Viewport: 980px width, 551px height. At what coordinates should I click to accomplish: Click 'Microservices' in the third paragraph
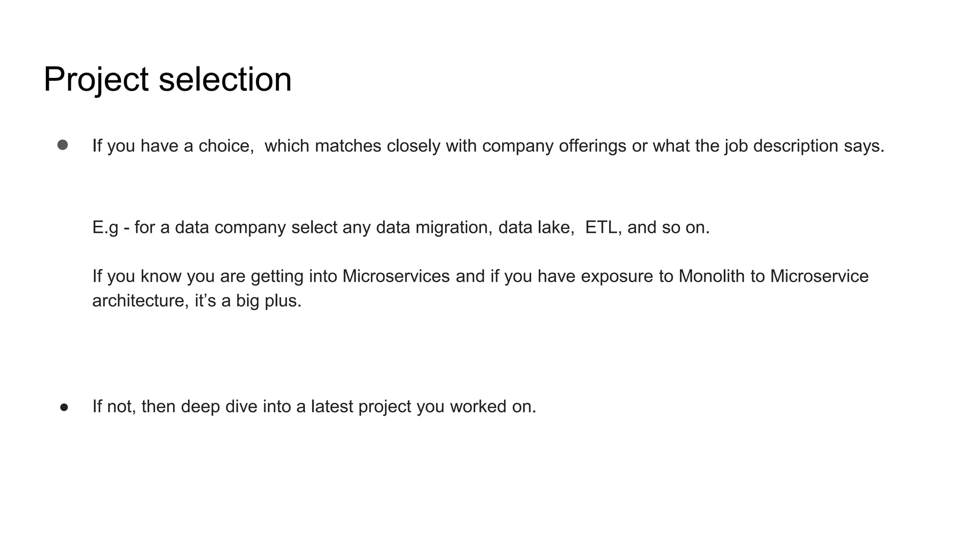tap(396, 276)
